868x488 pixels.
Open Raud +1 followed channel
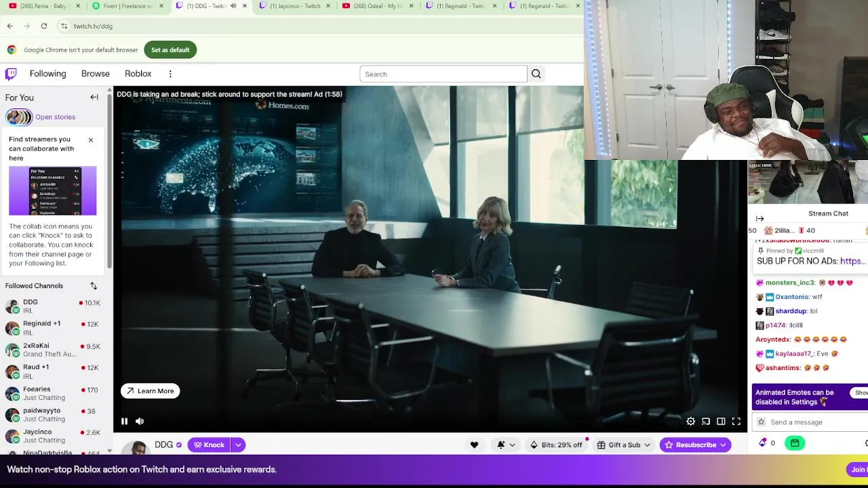(x=53, y=371)
